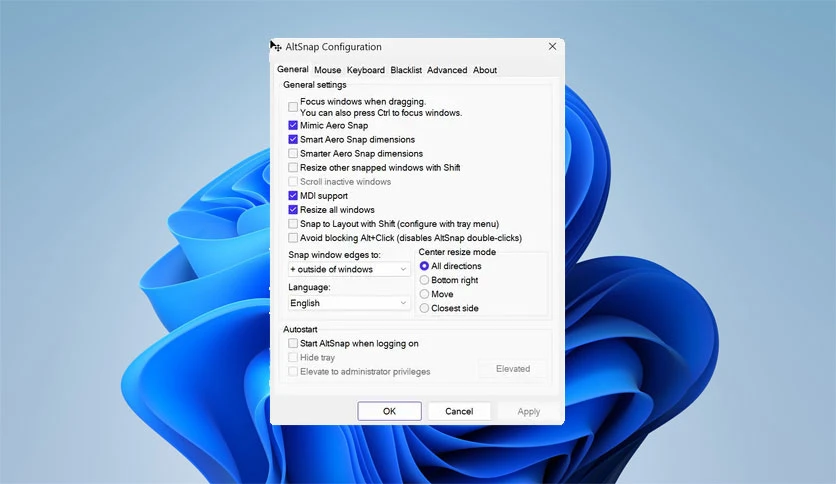836x484 pixels.
Task: Click the Apply button
Action: [x=528, y=411]
